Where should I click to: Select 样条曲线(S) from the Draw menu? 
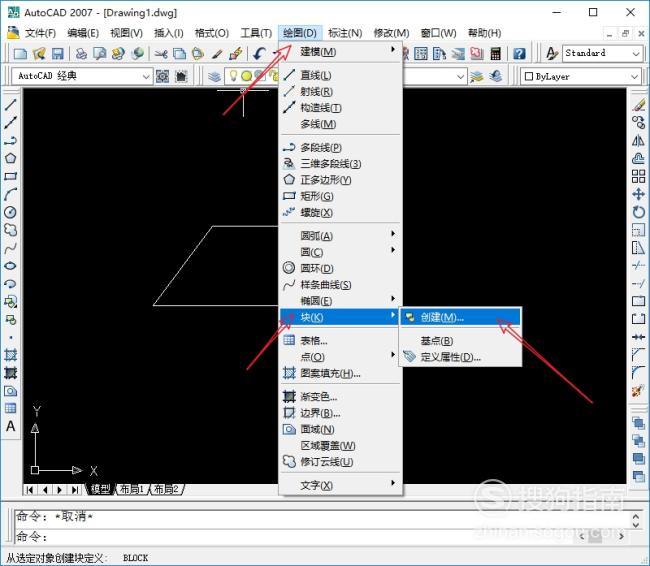click(341, 285)
